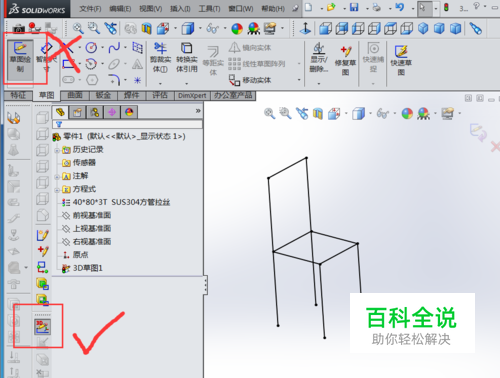Open the 编辑(E) menu
The height and width of the screenshot is (378, 500).
[120, 9]
